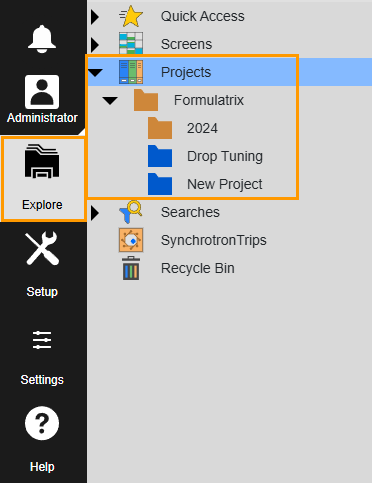This screenshot has height=483, width=372.
Task: Select the Quick Access star icon
Action: pos(131,16)
